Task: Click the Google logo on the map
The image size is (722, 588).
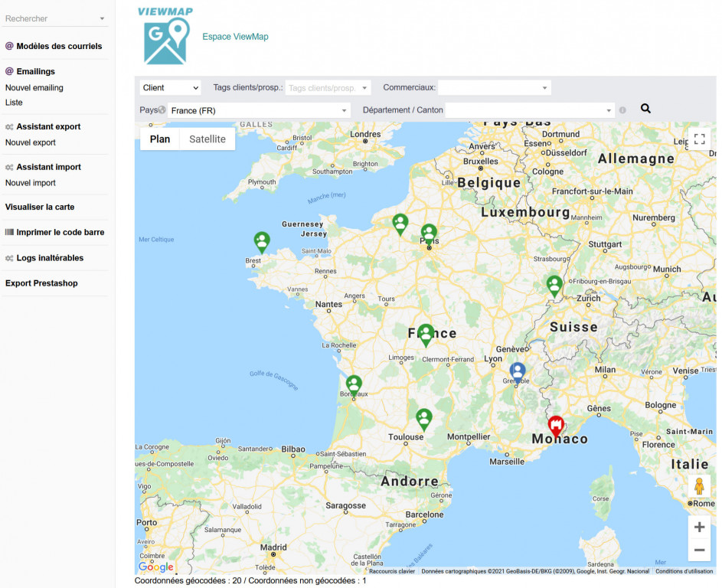Action: tap(156, 567)
